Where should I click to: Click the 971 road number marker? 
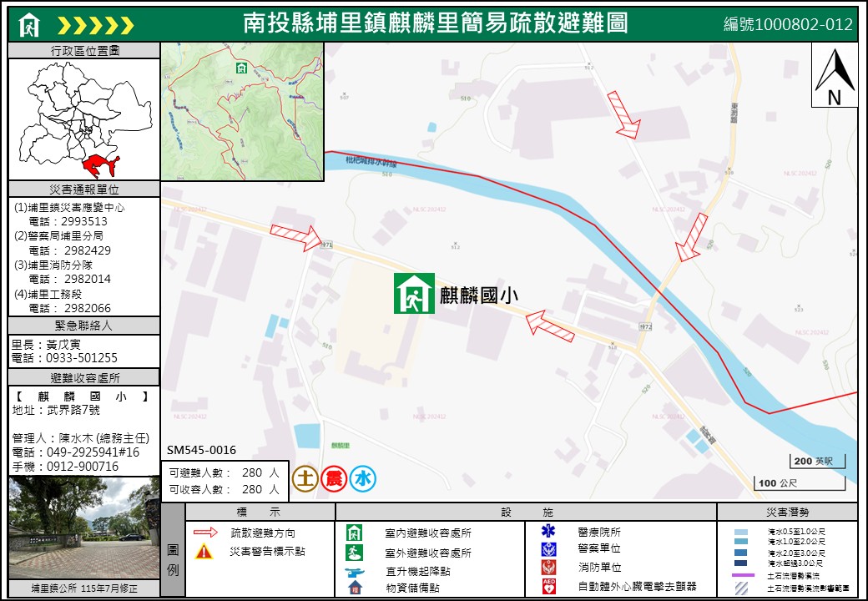tap(326, 244)
